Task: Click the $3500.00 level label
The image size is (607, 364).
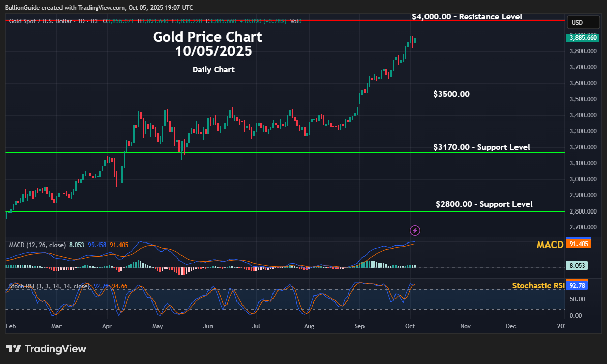Action: pyautogui.click(x=451, y=94)
